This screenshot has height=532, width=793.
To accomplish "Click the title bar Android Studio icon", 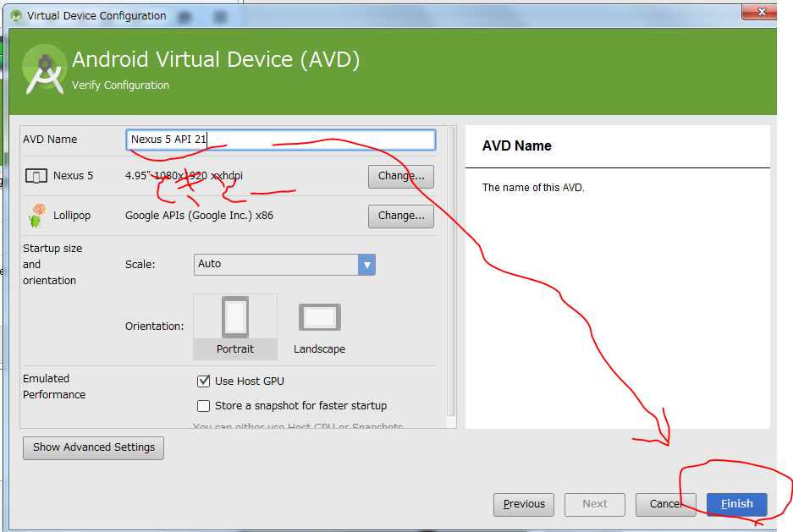I will (16, 16).
